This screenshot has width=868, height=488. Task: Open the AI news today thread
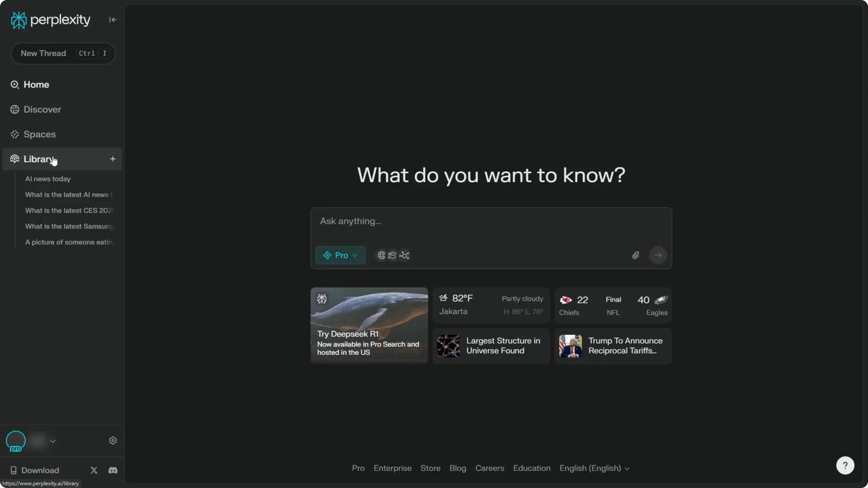tap(48, 179)
